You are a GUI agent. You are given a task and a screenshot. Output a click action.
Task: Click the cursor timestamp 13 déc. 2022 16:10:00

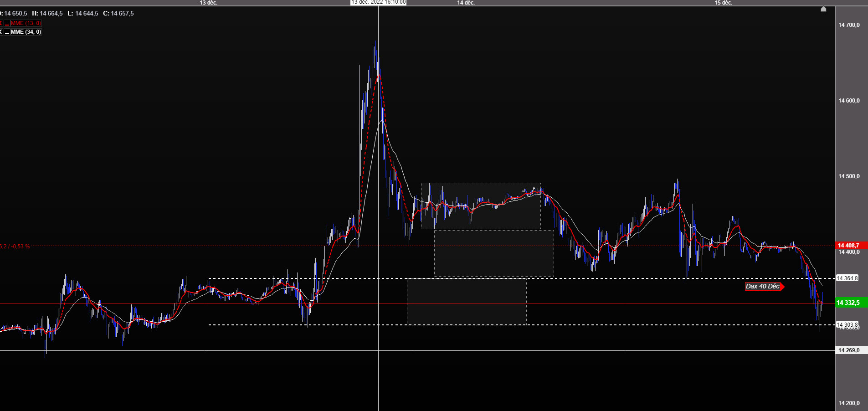[x=378, y=2]
